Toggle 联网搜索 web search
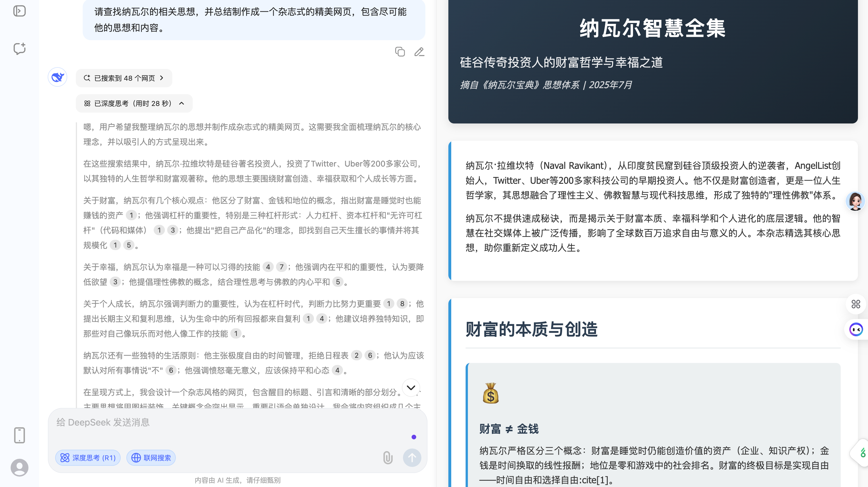Image resolution: width=868 pixels, height=487 pixels. point(151,458)
